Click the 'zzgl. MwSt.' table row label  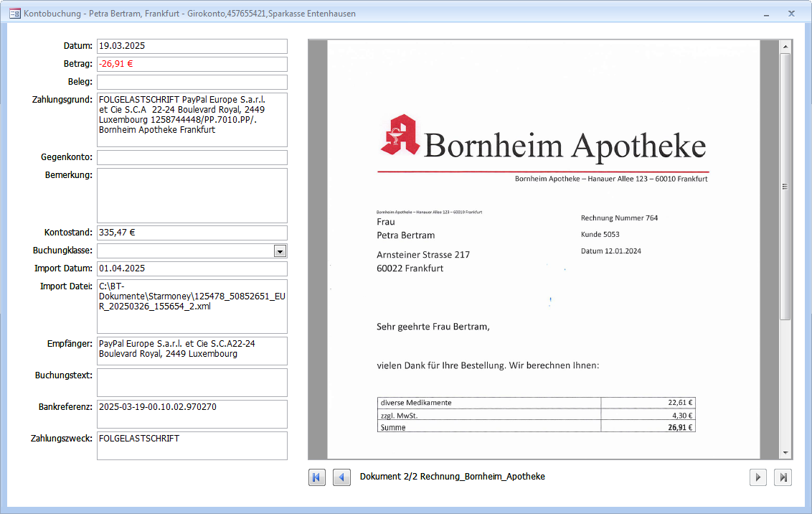point(399,416)
